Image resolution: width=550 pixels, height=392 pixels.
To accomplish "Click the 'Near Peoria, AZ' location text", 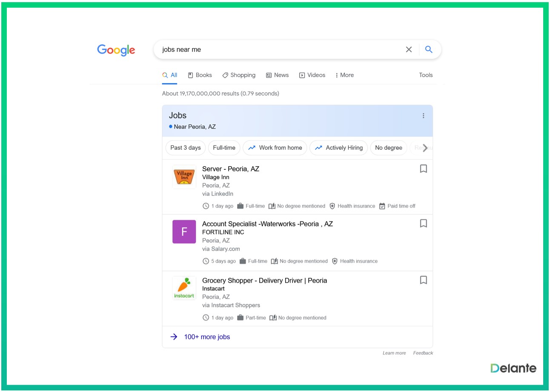I will tap(195, 127).
